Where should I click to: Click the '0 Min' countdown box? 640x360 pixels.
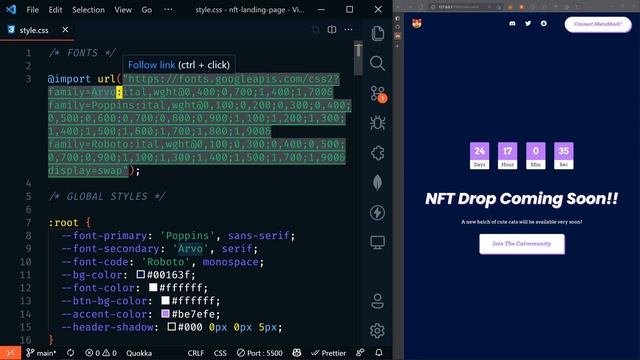(x=536, y=156)
